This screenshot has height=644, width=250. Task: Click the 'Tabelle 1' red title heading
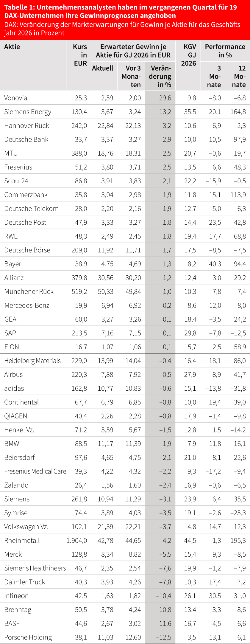pyautogui.click(x=121, y=11)
